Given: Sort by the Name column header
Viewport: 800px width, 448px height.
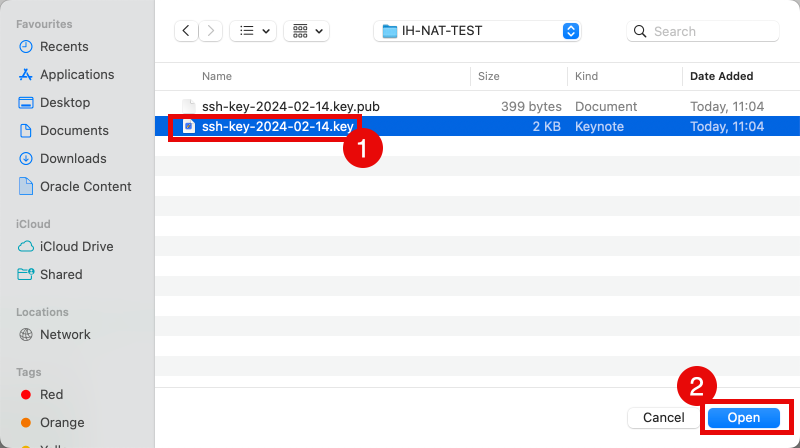Looking at the screenshot, I should coord(217,77).
